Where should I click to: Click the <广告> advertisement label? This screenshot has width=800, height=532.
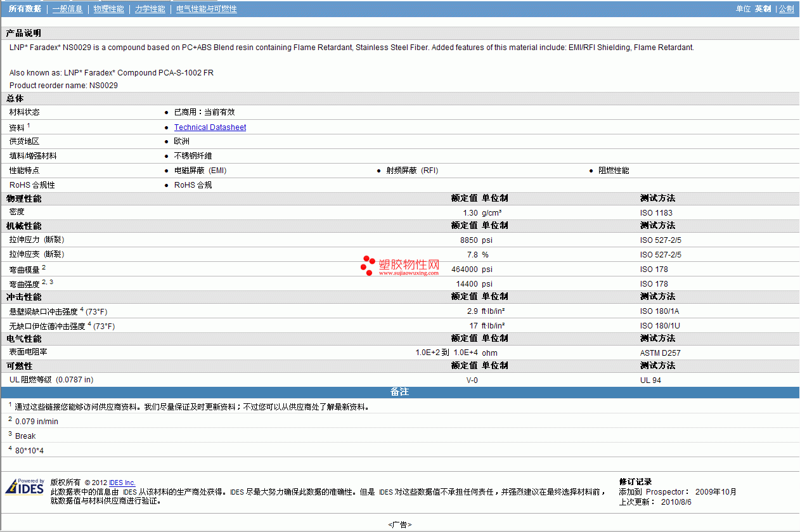tap(400, 524)
